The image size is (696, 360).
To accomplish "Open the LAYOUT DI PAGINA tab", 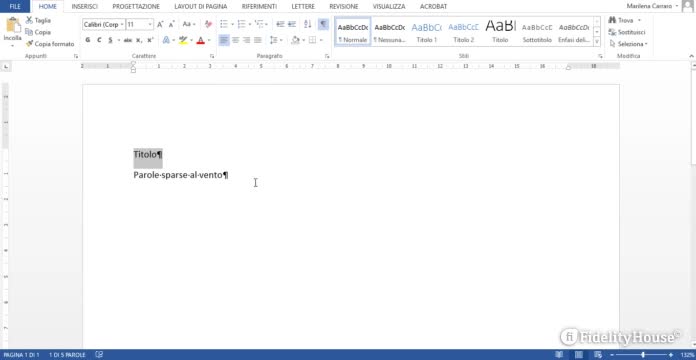I will click(x=201, y=7).
